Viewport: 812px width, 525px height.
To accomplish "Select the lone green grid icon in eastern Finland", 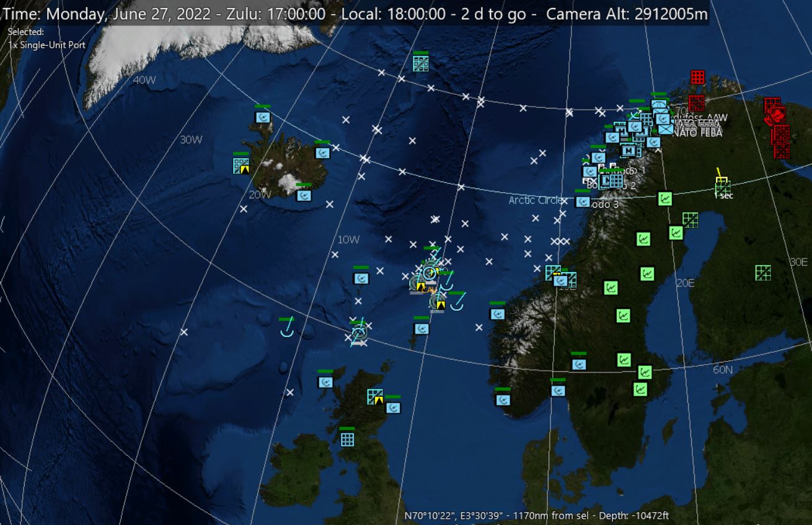I will (x=763, y=272).
